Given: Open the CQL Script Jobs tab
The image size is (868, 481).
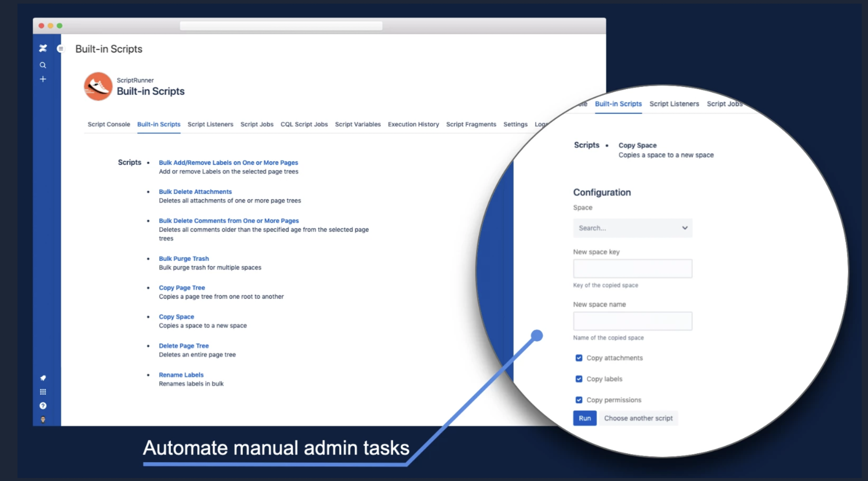Looking at the screenshot, I should pos(304,124).
